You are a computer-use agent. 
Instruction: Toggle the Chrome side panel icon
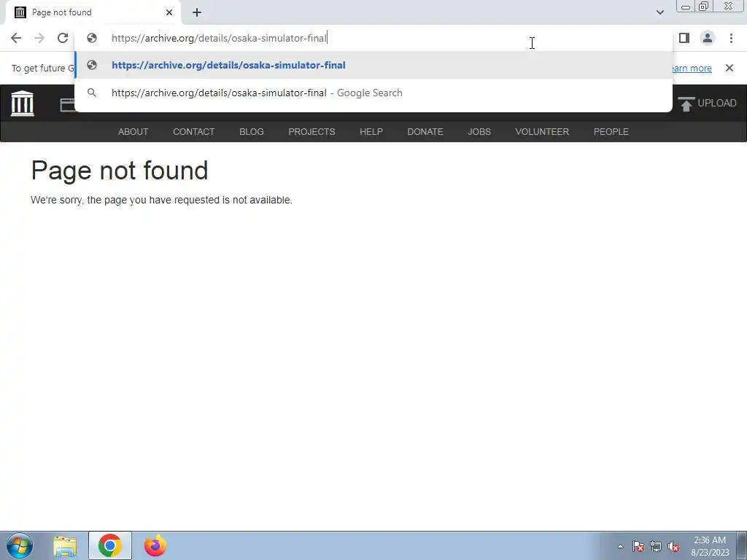click(684, 38)
